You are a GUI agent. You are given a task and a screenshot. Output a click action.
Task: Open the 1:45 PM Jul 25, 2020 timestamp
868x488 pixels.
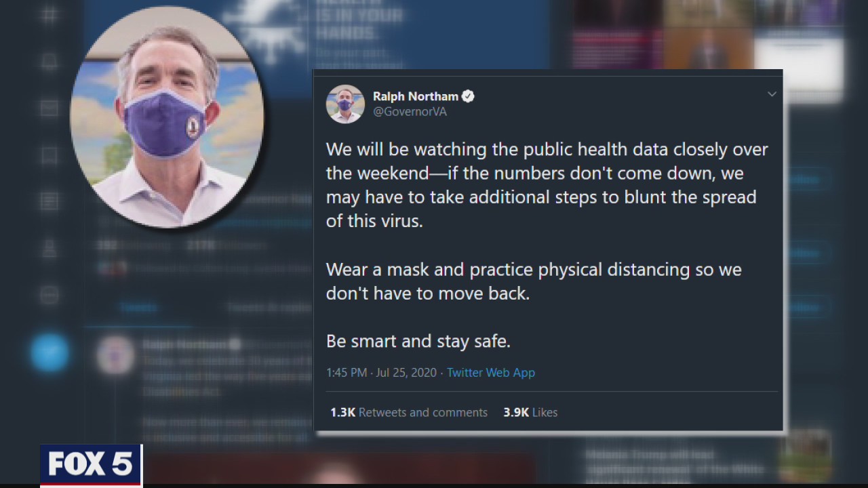click(x=382, y=372)
